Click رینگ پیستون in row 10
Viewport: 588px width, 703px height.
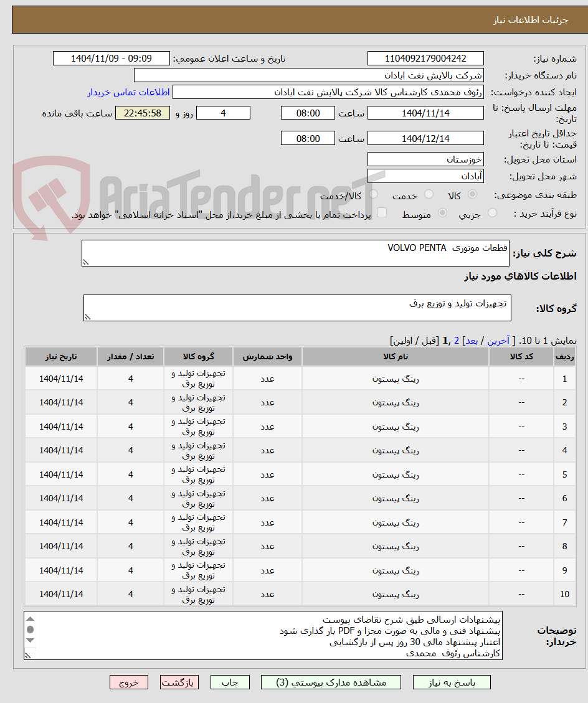click(395, 594)
